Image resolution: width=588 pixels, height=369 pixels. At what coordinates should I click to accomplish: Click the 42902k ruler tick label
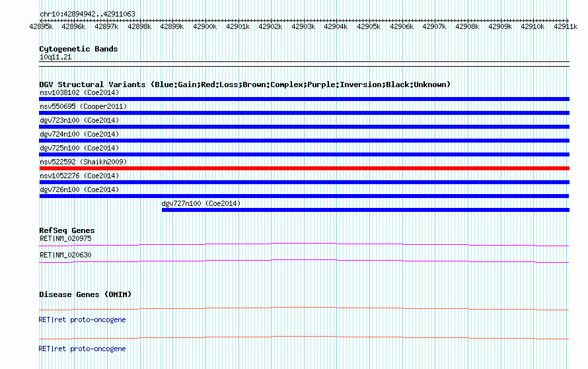[270, 27]
